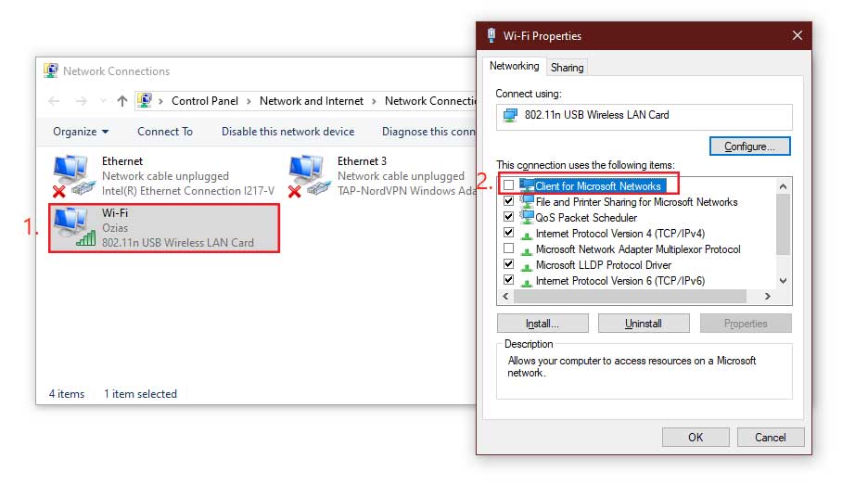Expand chevron before Control Panel breadcrumb
The width and height of the screenshot is (868, 484).
click(160, 101)
